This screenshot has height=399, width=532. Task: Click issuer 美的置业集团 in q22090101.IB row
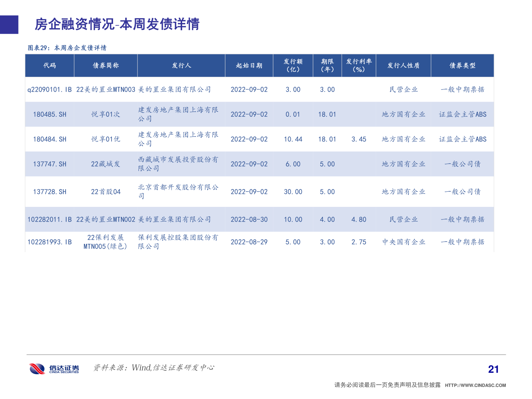[x=174, y=89]
